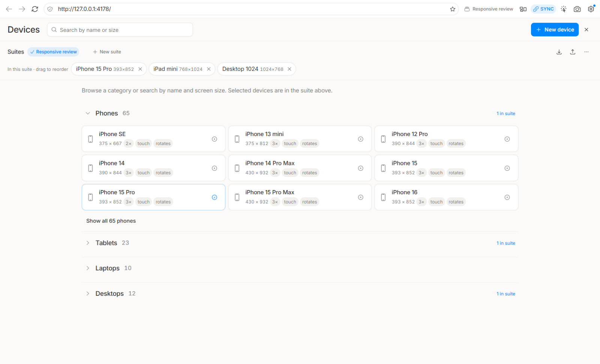Click 1 in suite link for Desktops
This screenshot has width=600, height=364.
tap(506, 294)
